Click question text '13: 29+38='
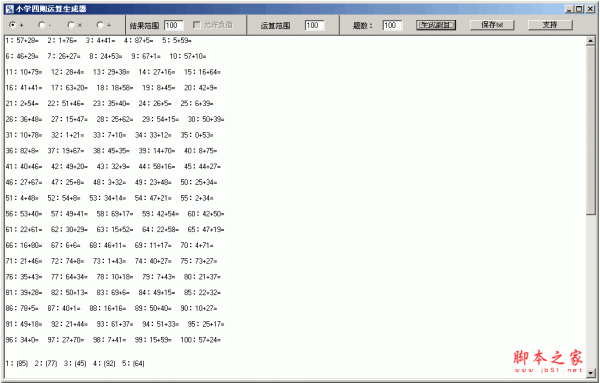The width and height of the screenshot is (600, 383). click(111, 72)
